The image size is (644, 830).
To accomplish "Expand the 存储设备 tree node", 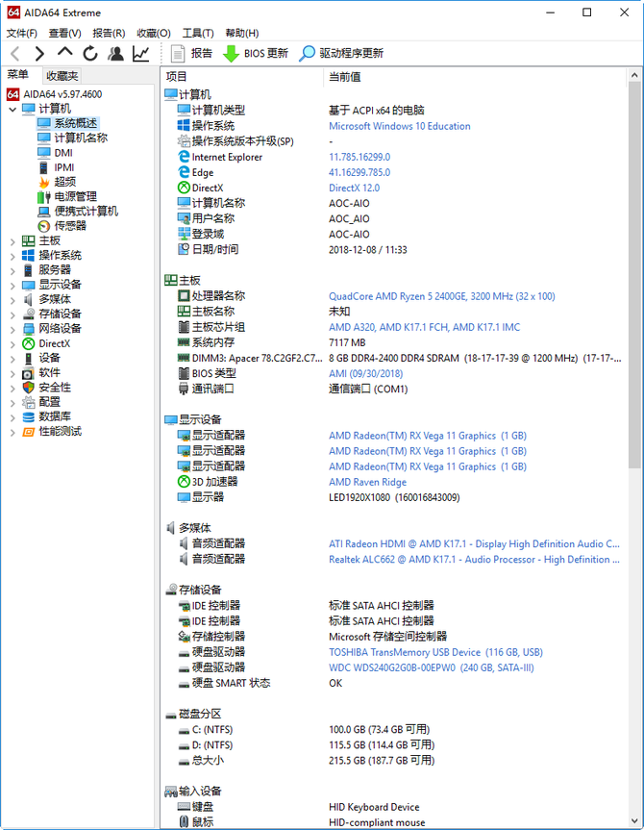I will click(x=12, y=314).
